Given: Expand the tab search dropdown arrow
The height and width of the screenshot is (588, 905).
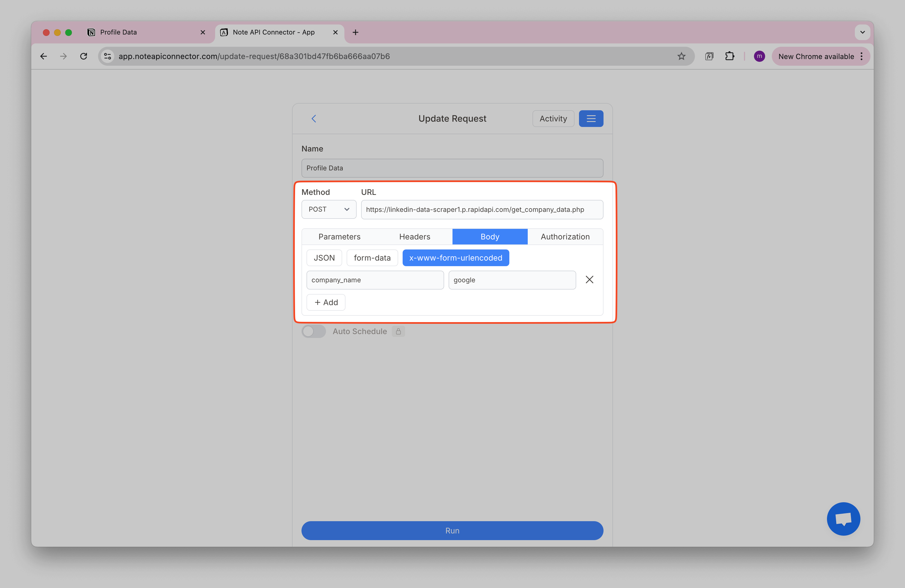Looking at the screenshot, I should point(862,32).
